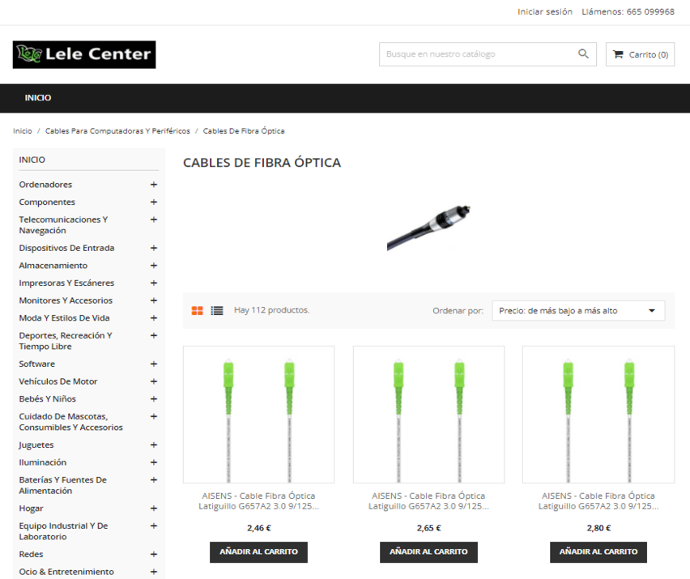Open Vehículos De Motor category link

[x=58, y=381]
